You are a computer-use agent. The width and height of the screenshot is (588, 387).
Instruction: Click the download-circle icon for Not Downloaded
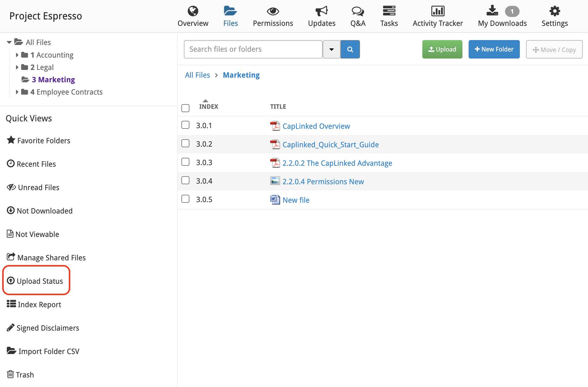(11, 210)
